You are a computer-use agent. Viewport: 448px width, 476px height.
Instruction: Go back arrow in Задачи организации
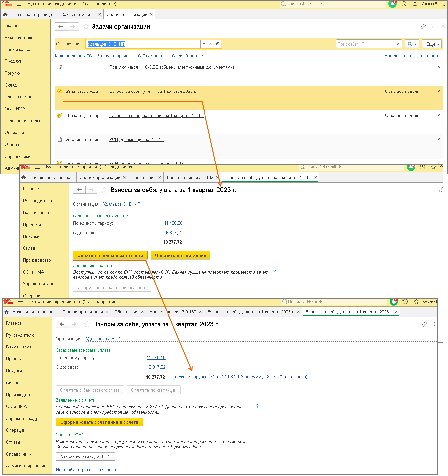pyautogui.click(x=61, y=27)
